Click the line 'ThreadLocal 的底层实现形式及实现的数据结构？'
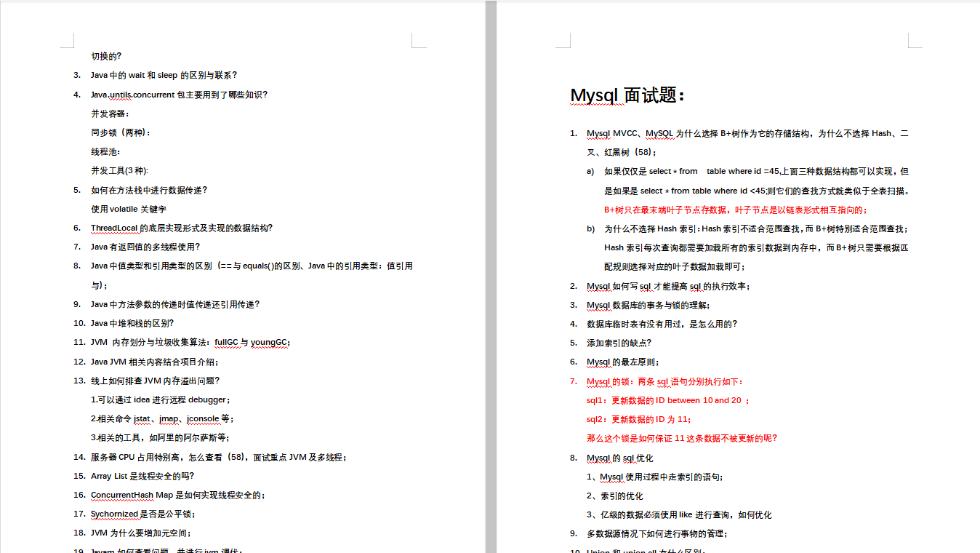The width and height of the screenshot is (980, 553). click(182, 228)
